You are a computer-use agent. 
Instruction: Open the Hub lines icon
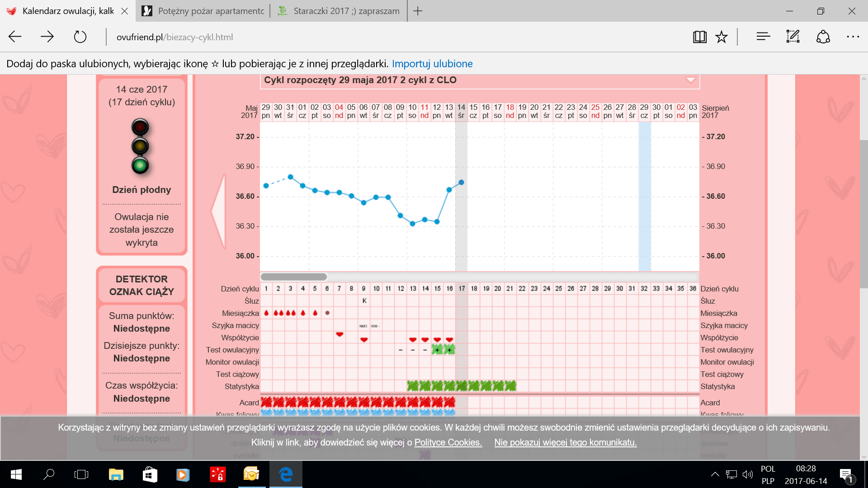(x=763, y=37)
